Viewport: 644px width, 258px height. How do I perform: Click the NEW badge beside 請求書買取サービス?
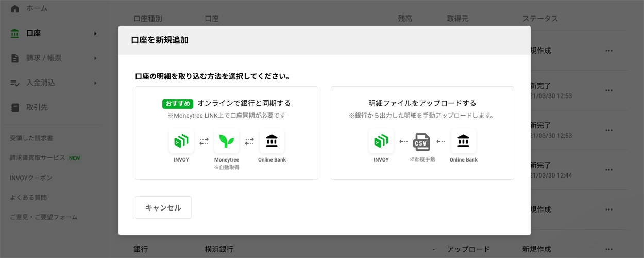[75, 158]
